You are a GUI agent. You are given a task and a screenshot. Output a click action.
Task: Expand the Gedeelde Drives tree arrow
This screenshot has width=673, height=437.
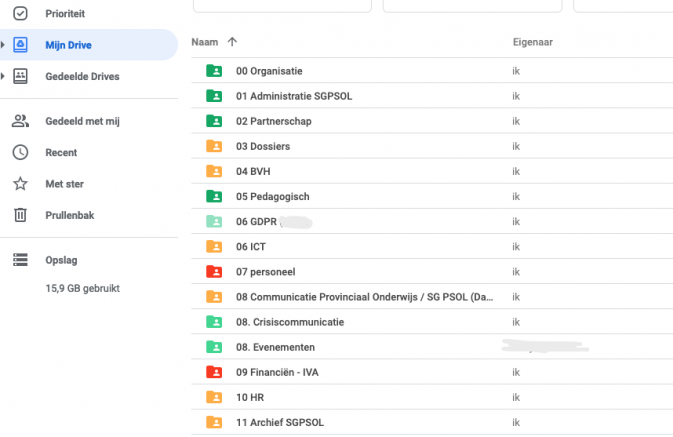3,76
